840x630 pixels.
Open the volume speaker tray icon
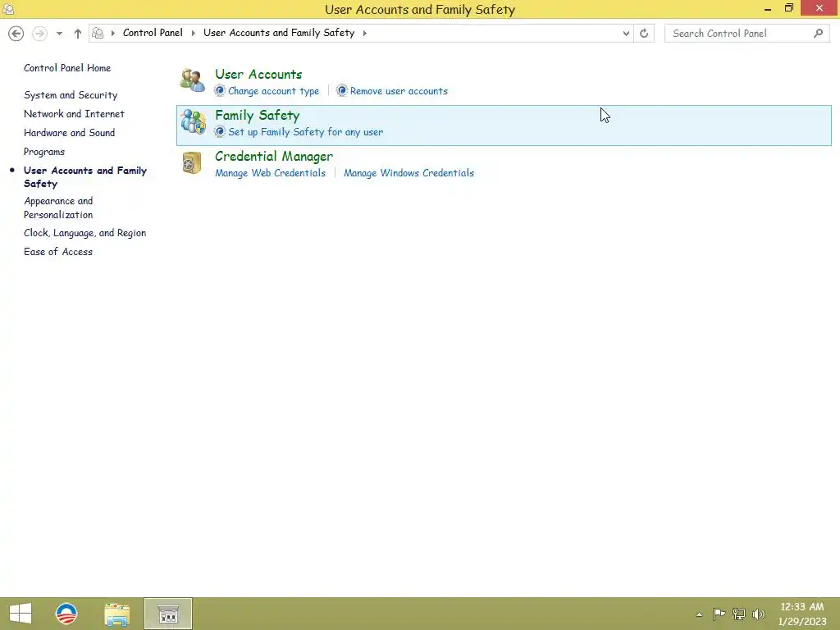(x=759, y=614)
